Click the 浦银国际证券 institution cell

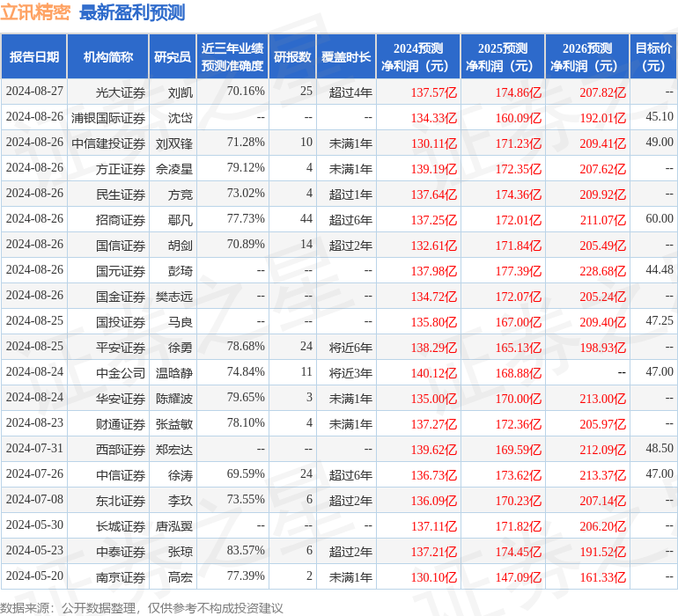pos(108,118)
